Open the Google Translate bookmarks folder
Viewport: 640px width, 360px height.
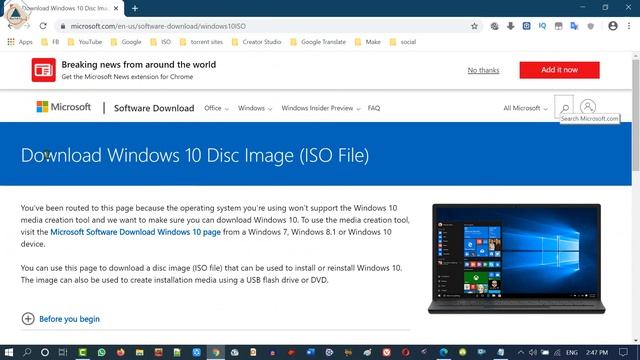coord(318,42)
